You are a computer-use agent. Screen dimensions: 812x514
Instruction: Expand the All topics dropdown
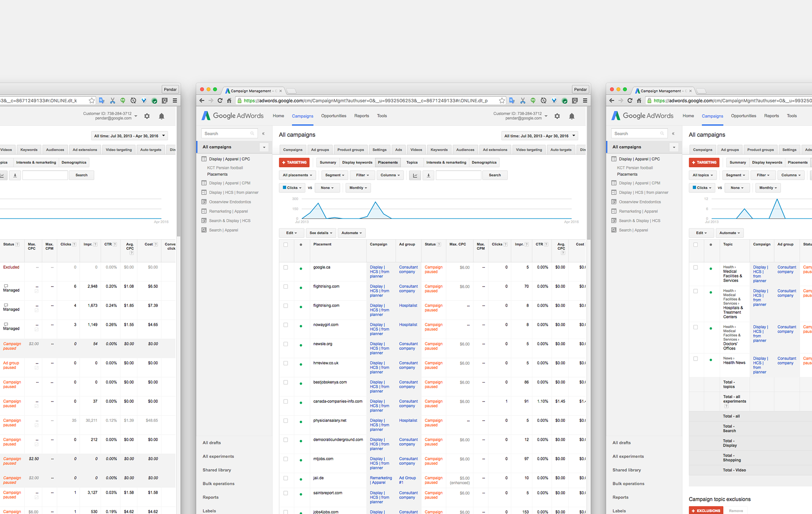click(702, 175)
